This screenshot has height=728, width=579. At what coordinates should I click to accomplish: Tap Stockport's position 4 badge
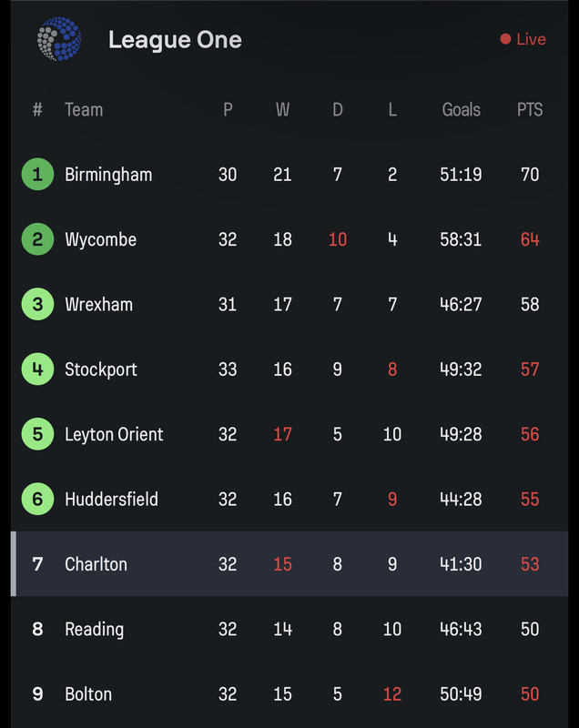[37, 369]
